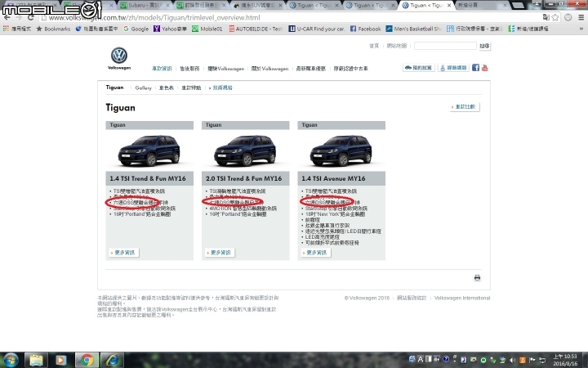Click the browser address bar URL
The height and width of the screenshot is (368, 588).
(154, 18)
